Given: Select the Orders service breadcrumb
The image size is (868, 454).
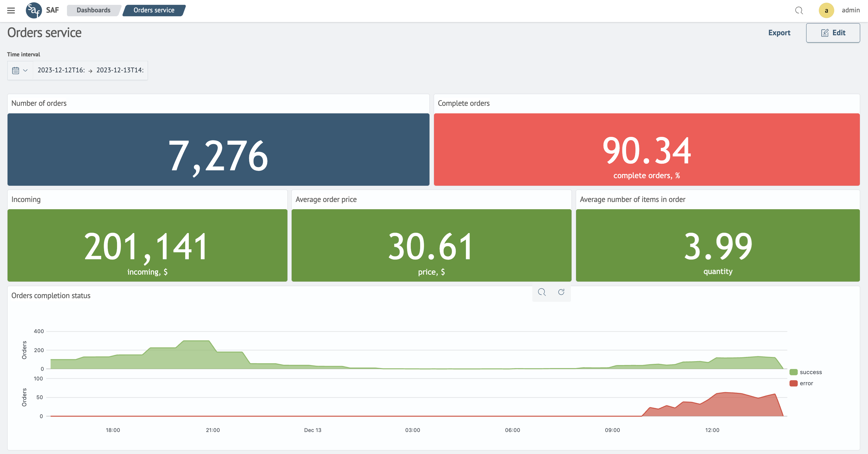Looking at the screenshot, I should click(x=154, y=11).
